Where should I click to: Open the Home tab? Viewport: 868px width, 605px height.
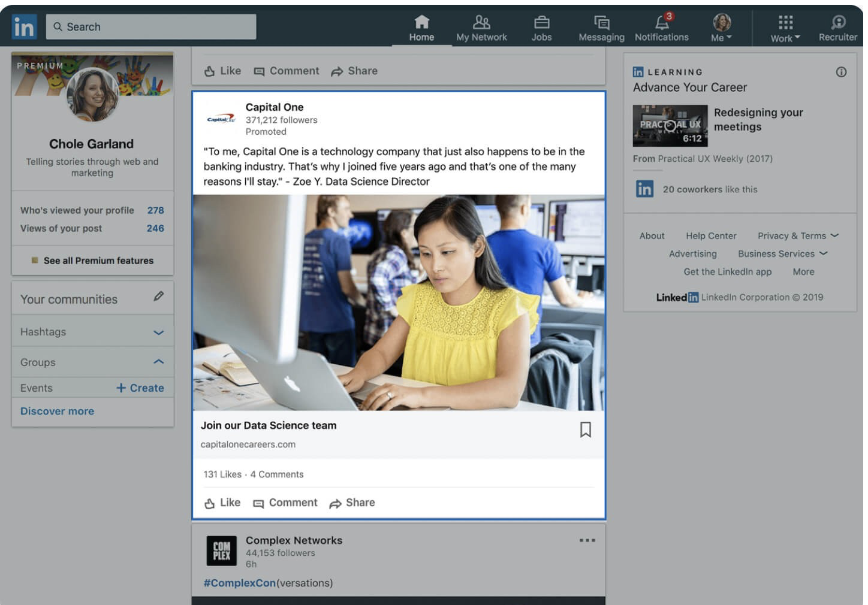421,28
